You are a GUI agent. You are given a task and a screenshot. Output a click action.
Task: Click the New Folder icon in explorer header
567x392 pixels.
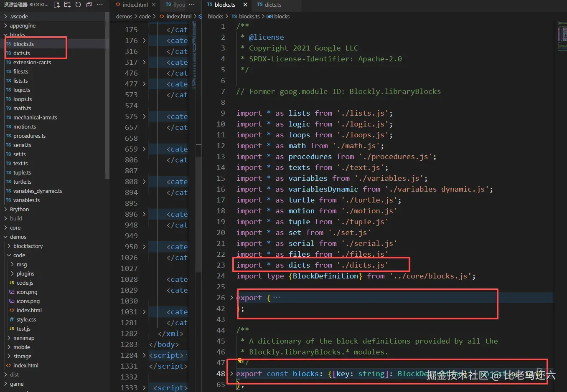tap(67, 5)
